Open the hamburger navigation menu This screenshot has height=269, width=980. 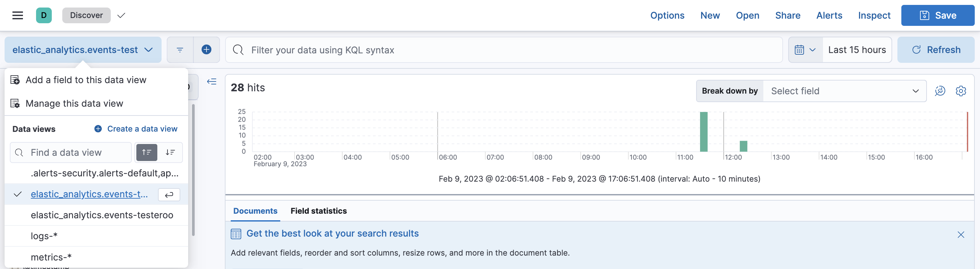(17, 15)
